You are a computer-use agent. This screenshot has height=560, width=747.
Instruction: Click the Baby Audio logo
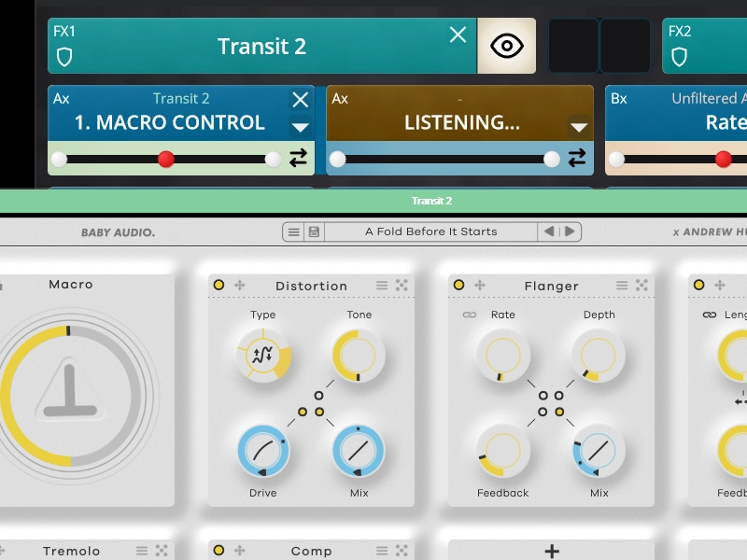[119, 232]
